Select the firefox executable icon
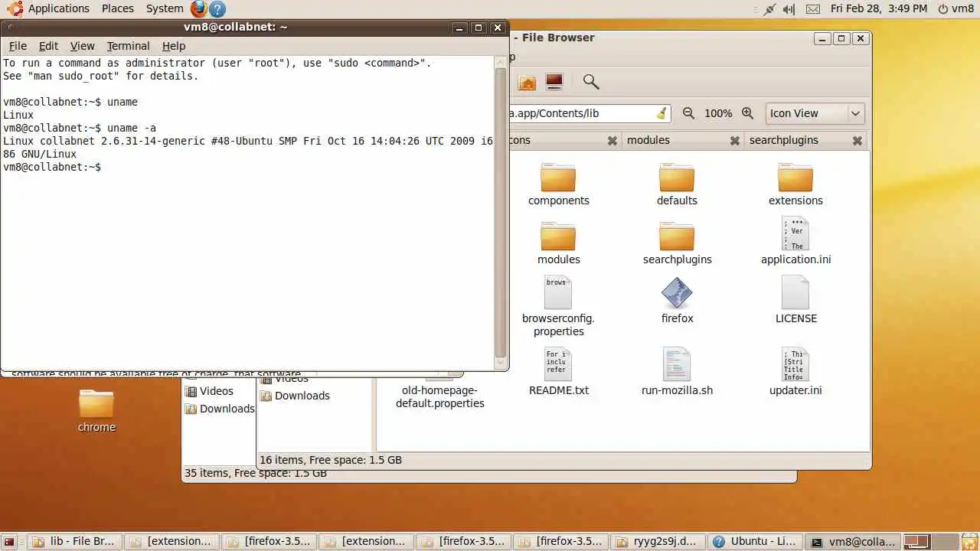The width and height of the screenshot is (980, 551). click(x=677, y=292)
